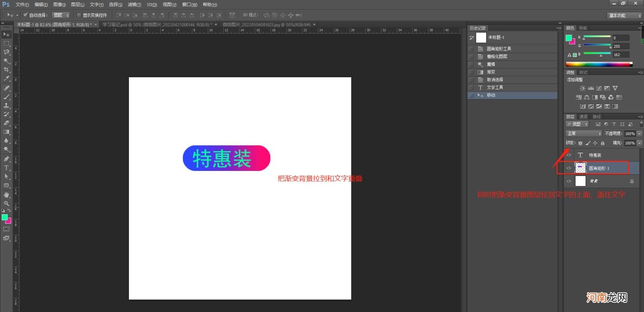Select the Gradient tool
Viewport: 644px width, 312px height.
tap(6, 132)
